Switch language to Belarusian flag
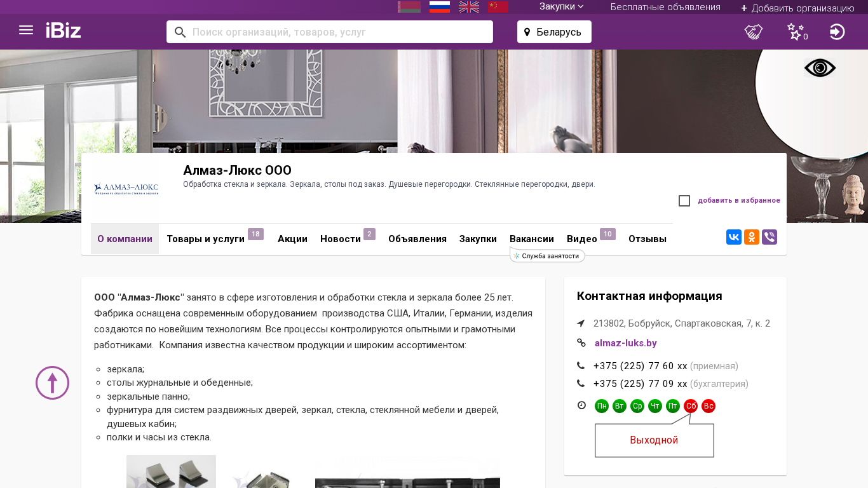 (409, 7)
